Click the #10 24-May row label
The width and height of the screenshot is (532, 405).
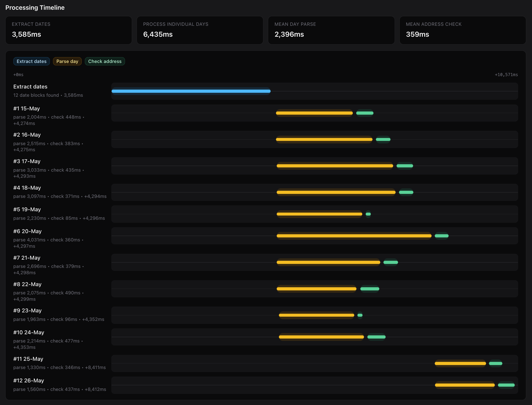(29, 333)
